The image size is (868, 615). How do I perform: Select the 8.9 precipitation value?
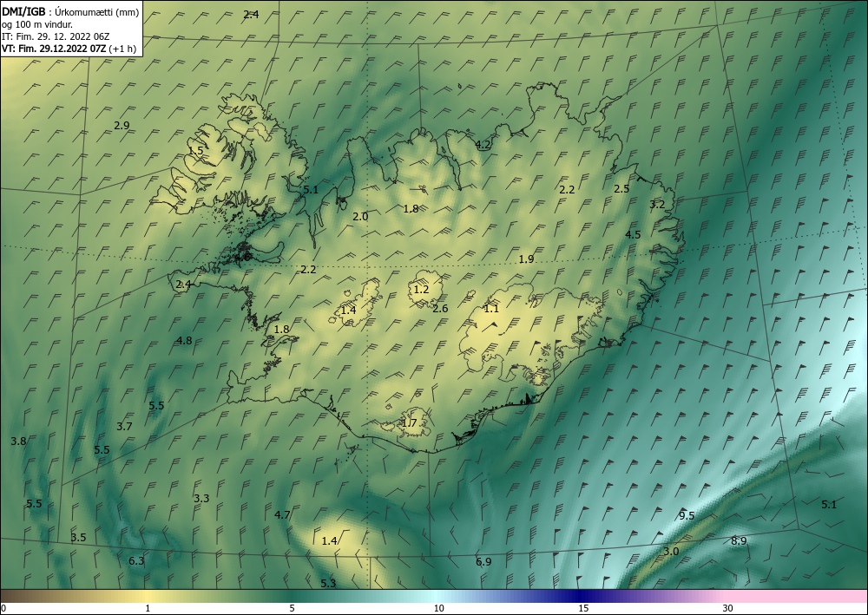pyautogui.click(x=739, y=541)
